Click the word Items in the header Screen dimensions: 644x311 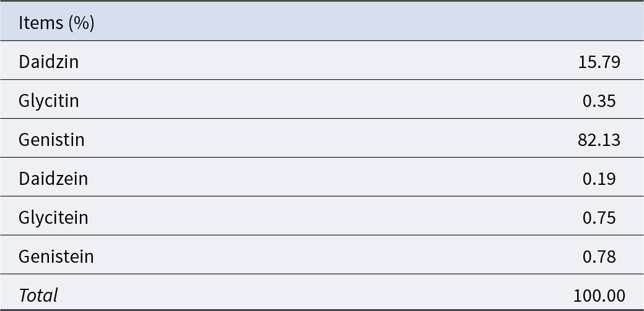click(x=41, y=23)
